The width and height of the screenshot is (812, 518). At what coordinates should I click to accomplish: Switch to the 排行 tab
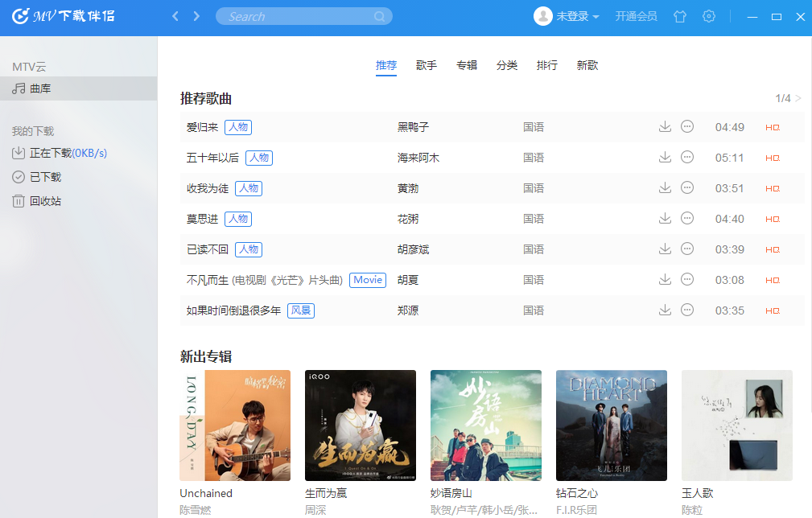tap(547, 65)
